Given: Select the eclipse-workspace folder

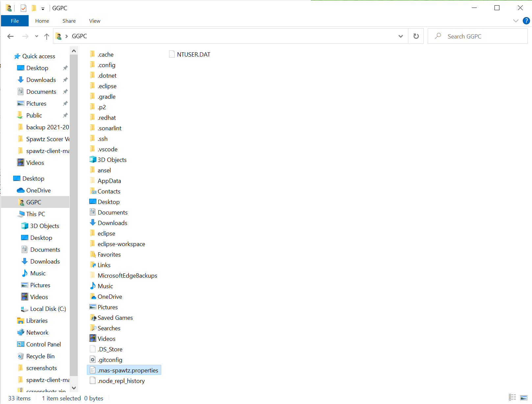Looking at the screenshot, I should [x=117, y=244].
